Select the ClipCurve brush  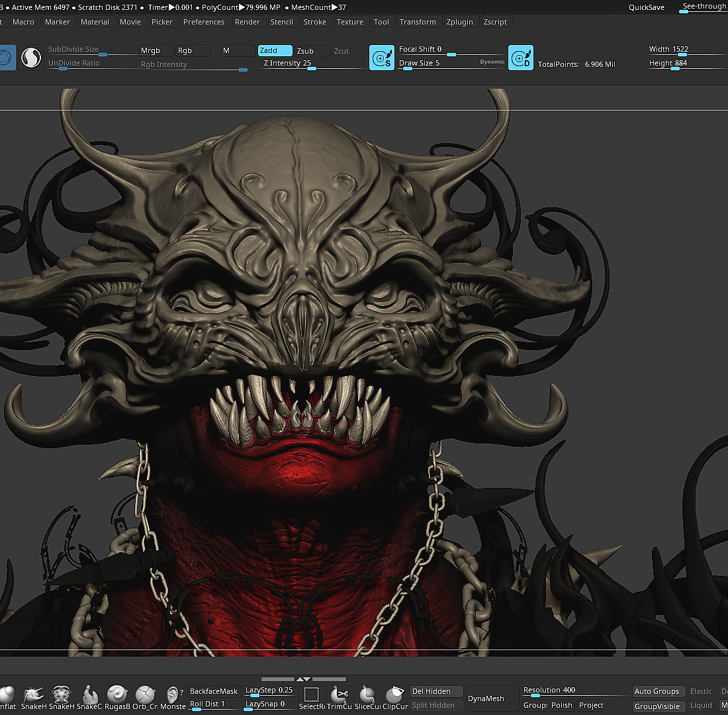[x=395, y=698]
